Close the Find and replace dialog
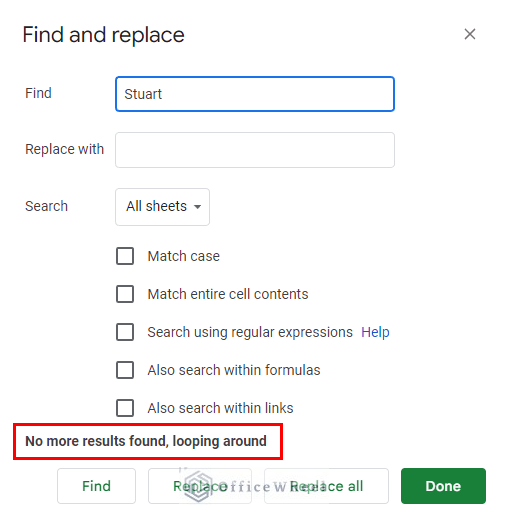Image resolution: width=509 pixels, height=525 pixels. point(470,34)
